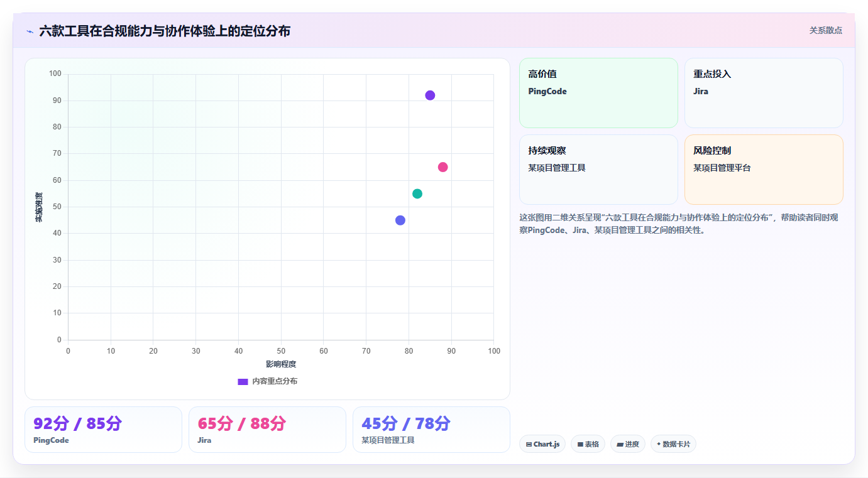This screenshot has height=478, width=868.
Task: Select the 进度 tag
Action: click(x=628, y=444)
